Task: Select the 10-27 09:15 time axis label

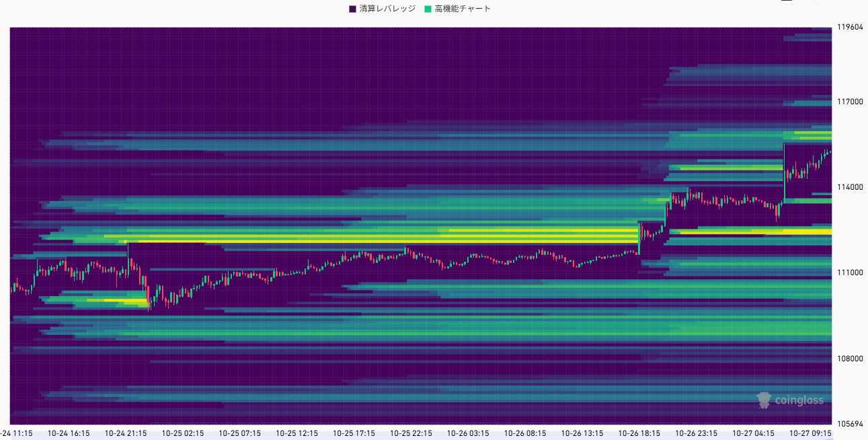Action: (x=811, y=433)
